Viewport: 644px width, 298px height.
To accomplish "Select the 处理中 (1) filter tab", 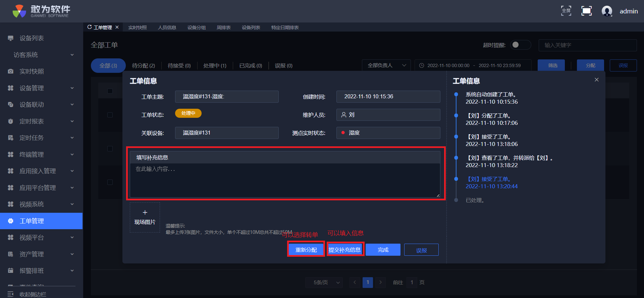I will [x=215, y=66].
